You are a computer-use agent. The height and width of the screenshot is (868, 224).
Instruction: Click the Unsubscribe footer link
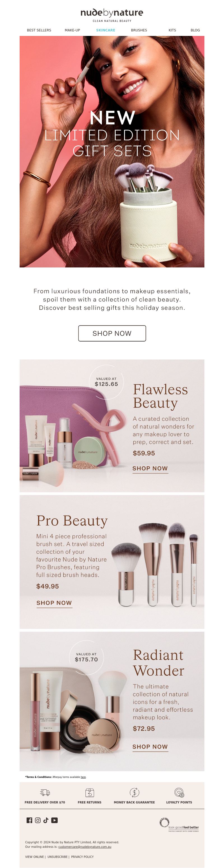[57, 856]
